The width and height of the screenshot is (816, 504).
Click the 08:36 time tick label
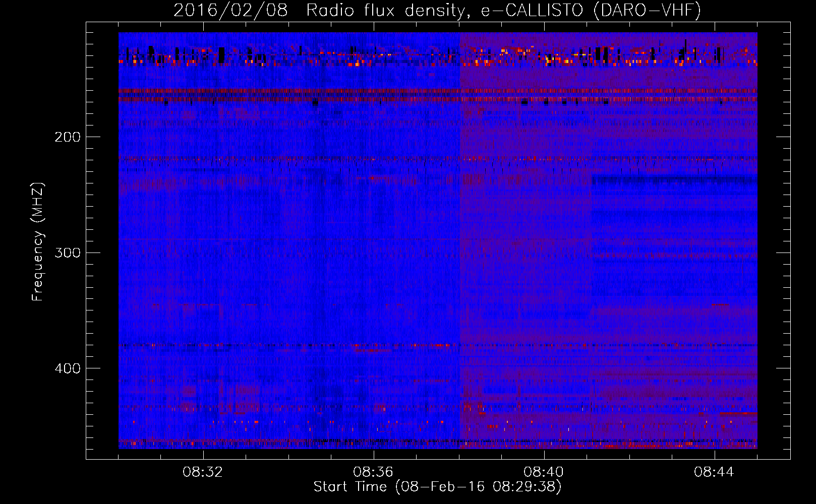point(373,472)
